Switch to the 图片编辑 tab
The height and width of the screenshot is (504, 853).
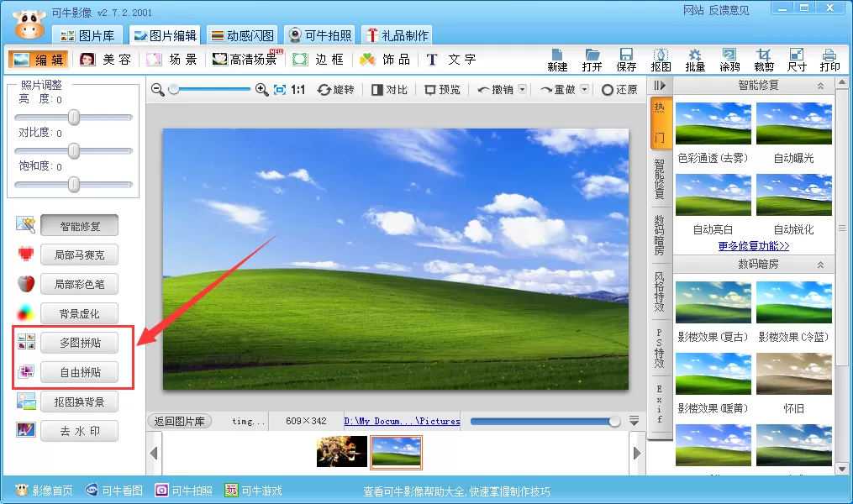pos(165,36)
